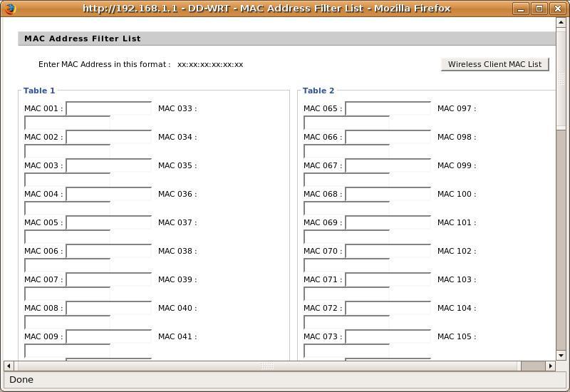Click the MAC 036 label
This screenshot has width=570, height=392.
point(177,194)
